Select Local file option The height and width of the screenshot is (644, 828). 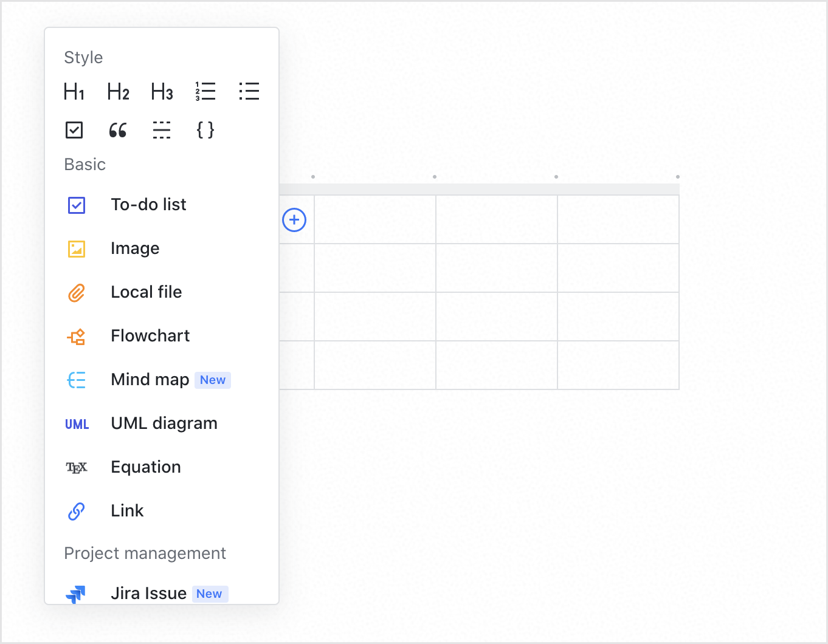click(x=146, y=292)
